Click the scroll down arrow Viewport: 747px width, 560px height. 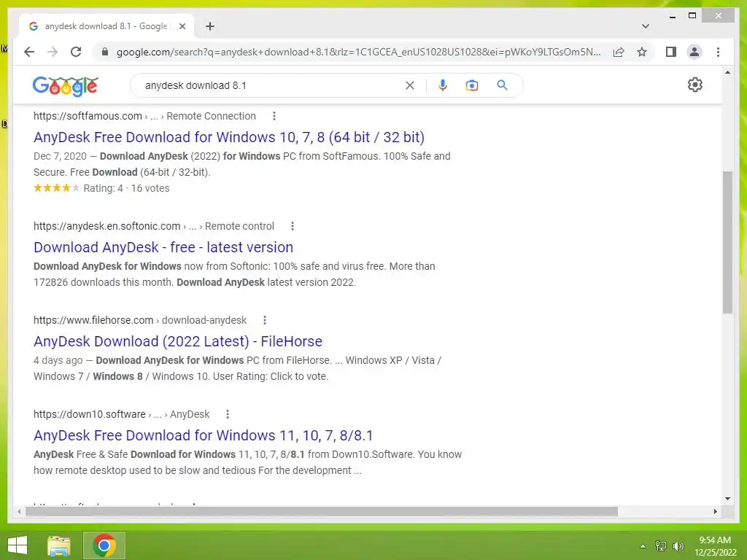point(727,499)
